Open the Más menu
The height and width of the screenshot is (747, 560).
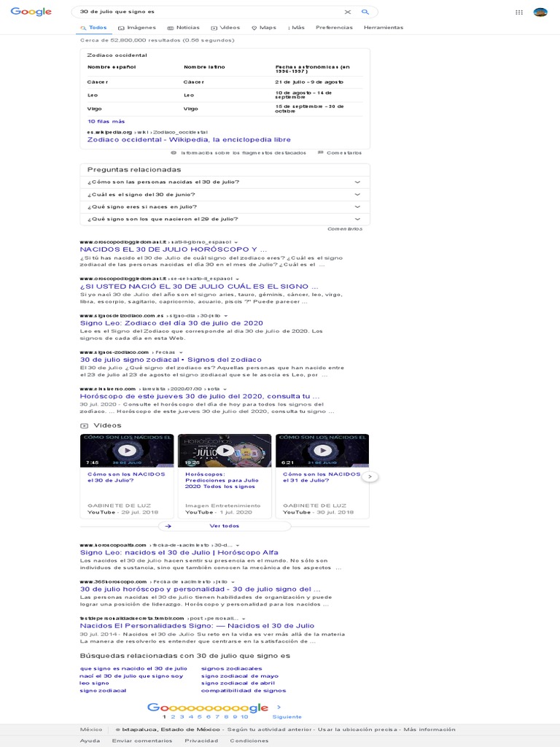296,28
